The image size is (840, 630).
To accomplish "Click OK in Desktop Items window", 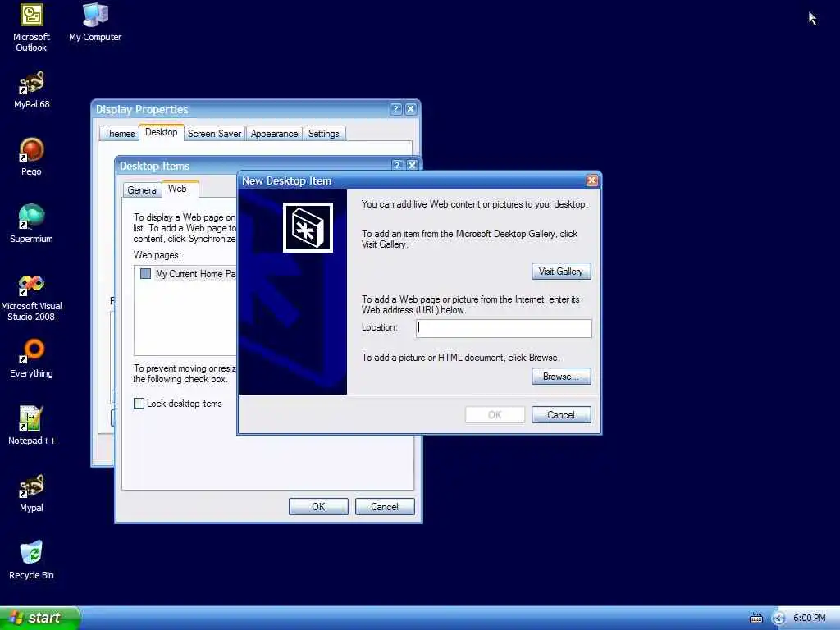I will coord(318,506).
